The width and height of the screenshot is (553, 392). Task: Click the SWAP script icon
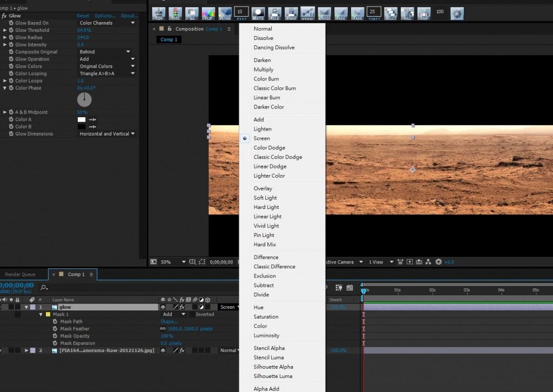click(291, 13)
